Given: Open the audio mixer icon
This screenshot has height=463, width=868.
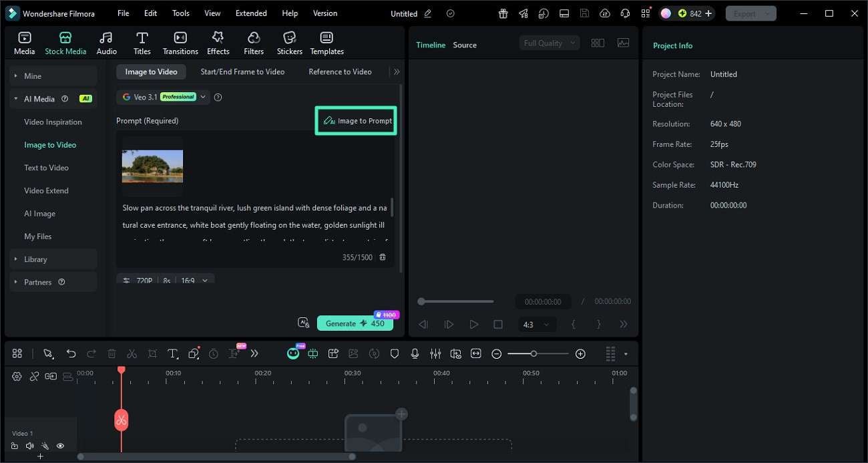Looking at the screenshot, I should pos(435,353).
